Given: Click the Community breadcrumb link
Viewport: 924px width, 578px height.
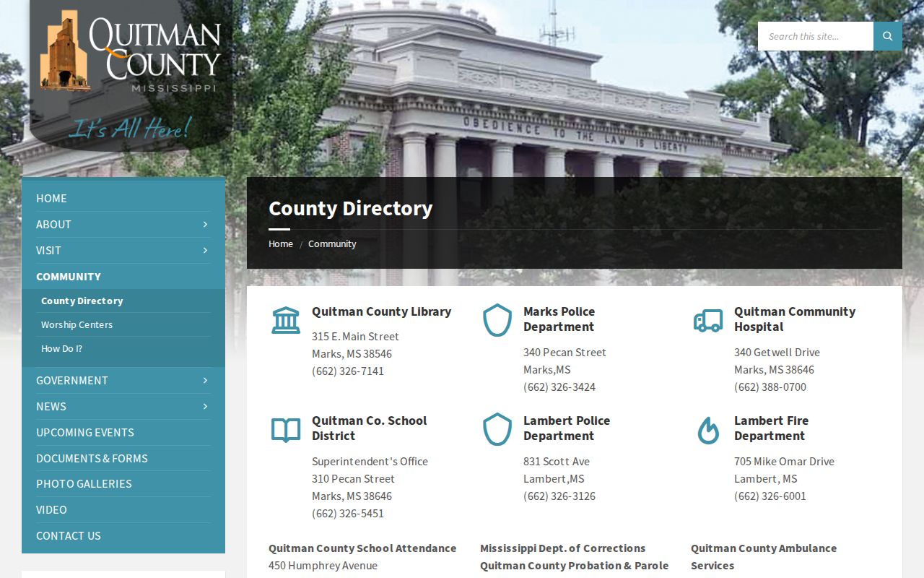Looking at the screenshot, I should click(332, 243).
